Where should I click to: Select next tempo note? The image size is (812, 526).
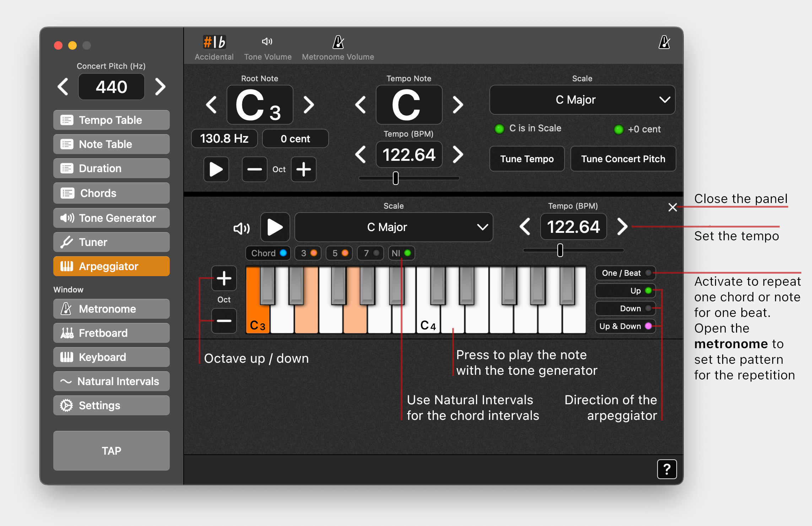coord(458,105)
